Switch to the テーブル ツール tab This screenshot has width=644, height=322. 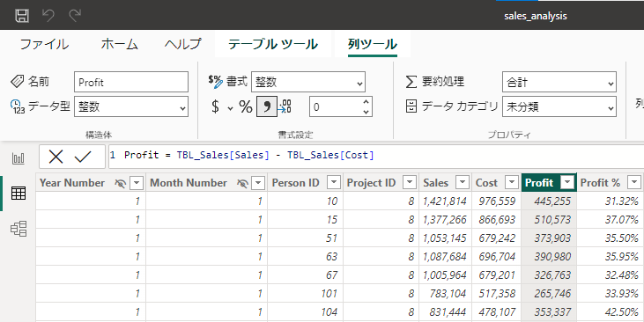(x=273, y=44)
